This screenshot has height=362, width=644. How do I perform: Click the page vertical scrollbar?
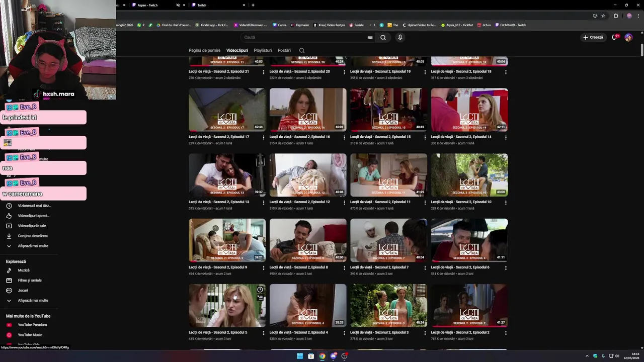642,51
